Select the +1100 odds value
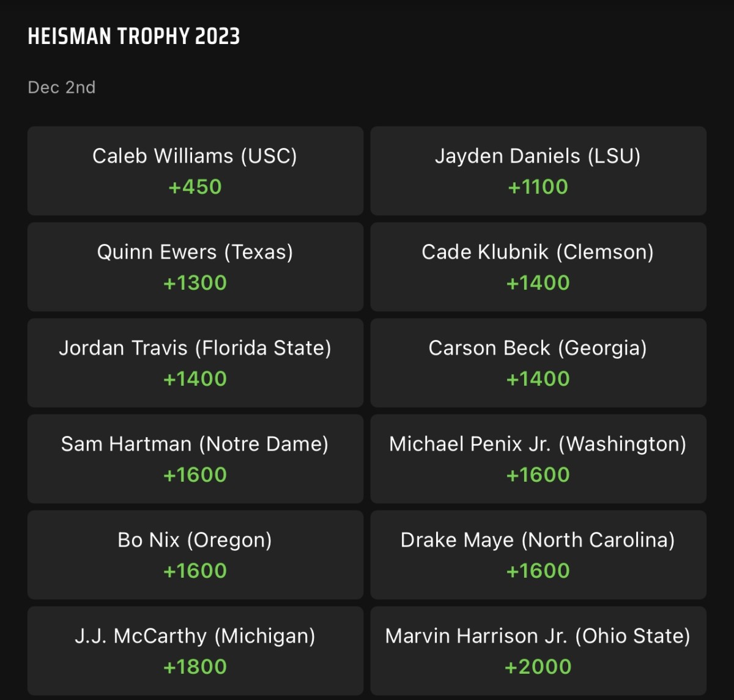This screenshot has height=700, width=734. [x=538, y=187]
